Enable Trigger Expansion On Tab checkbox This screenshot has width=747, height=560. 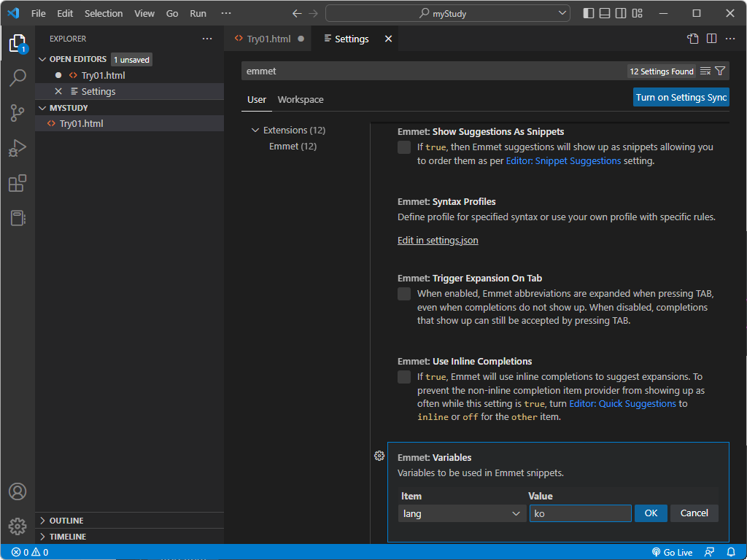coord(404,294)
